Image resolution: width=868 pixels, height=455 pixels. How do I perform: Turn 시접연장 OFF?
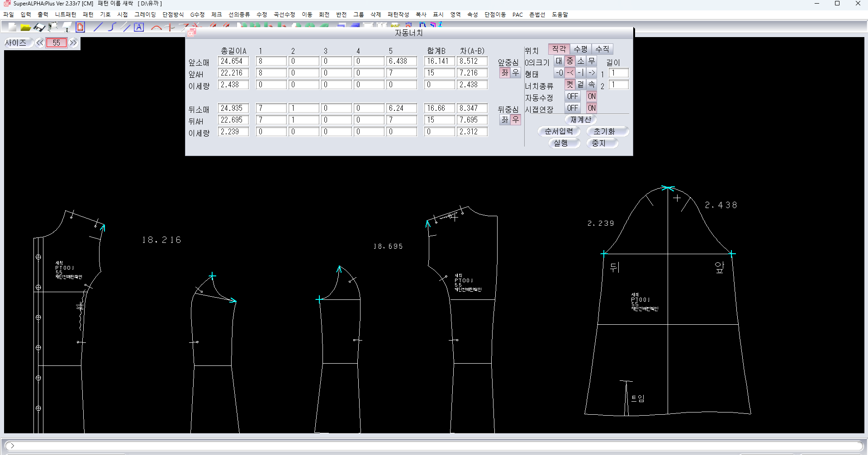pos(572,108)
